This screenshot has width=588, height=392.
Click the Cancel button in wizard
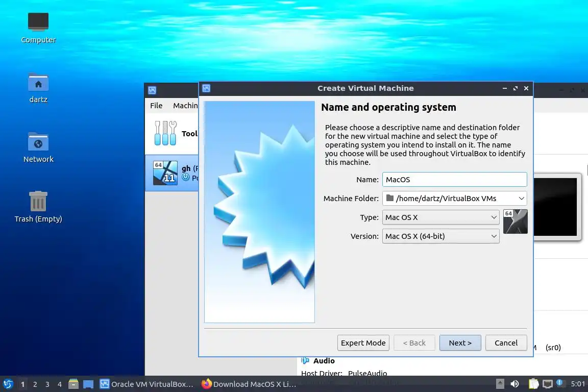coord(506,343)
